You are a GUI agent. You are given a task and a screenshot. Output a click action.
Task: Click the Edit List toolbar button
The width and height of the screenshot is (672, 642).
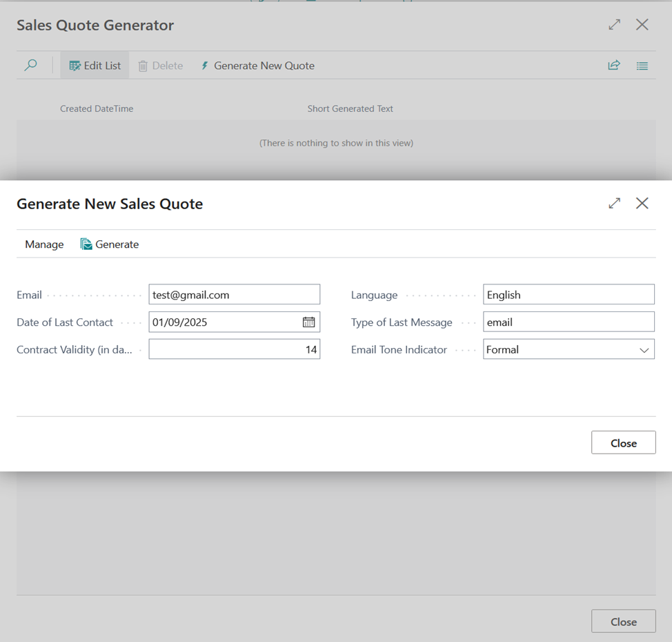pyautogui.click(x=95, y=66)
